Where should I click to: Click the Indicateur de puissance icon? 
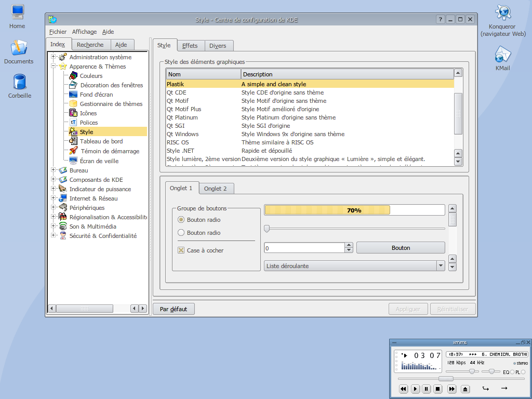[x=62, y=189]
